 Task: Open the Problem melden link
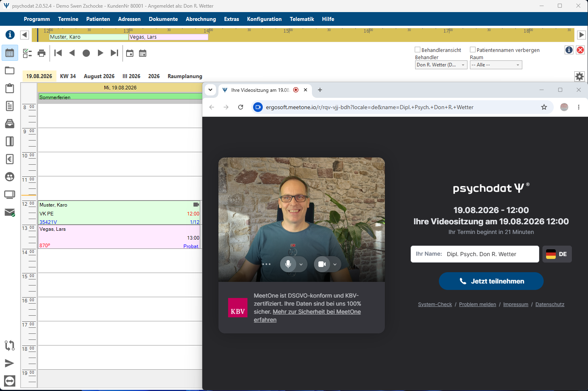[478, 304]
